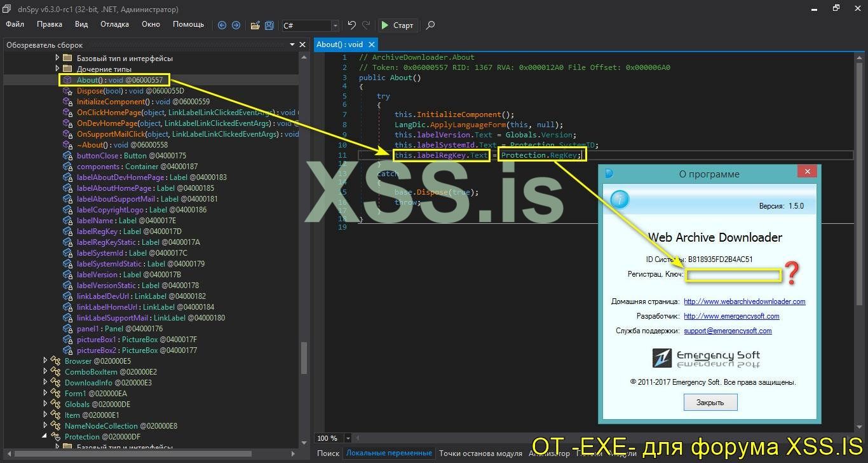The image size is (868, 463).
Task: Expand the ComboBoxItem class node
Action: pyautogui.click(x=45, y=372)
